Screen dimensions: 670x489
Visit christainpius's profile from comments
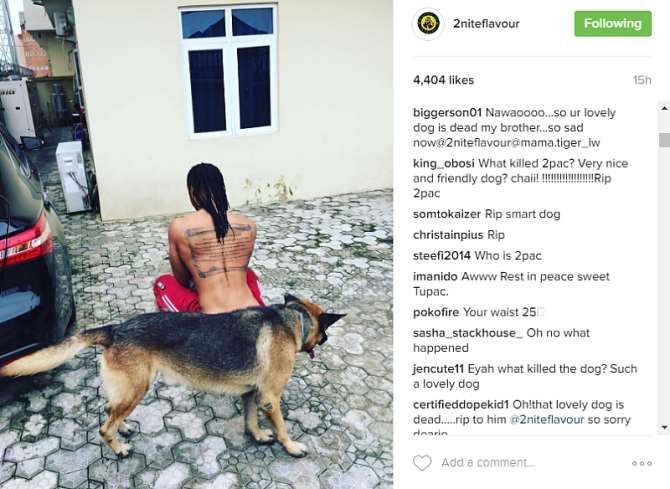(x=448, y=235)
